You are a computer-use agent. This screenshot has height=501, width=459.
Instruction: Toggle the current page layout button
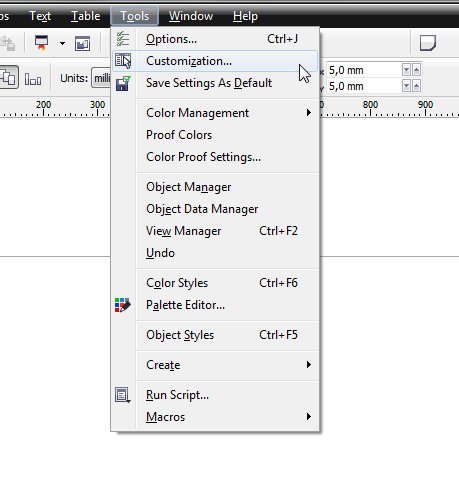33,78
